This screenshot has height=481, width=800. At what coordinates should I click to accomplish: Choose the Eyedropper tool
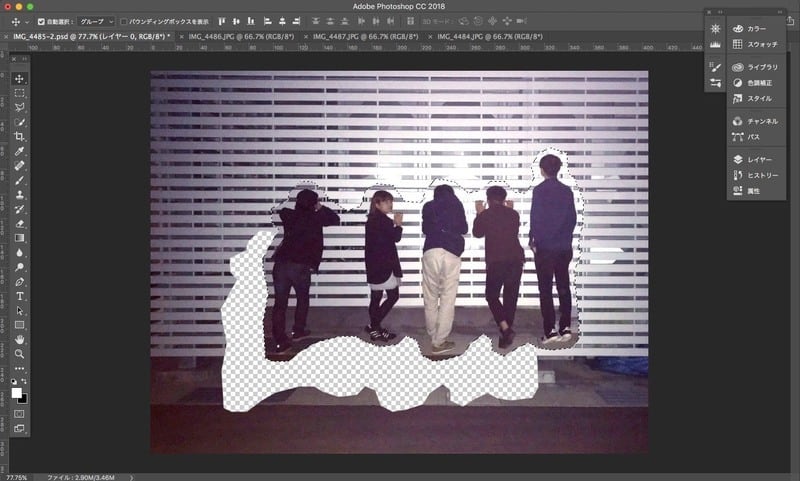coord(19,151)
